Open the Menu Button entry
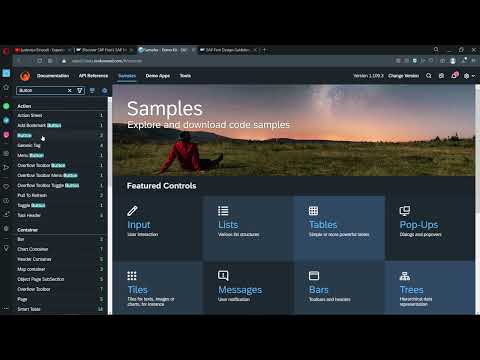Image resolution: width=480 pixels, height=360 pixels. tap(60, 155)
